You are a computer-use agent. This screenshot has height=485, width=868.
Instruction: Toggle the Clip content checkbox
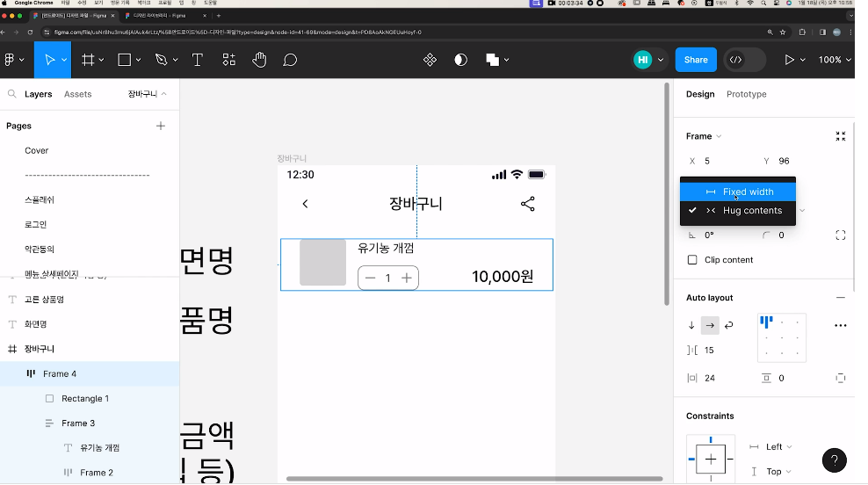pyautogui.click(x=692, y=260)
